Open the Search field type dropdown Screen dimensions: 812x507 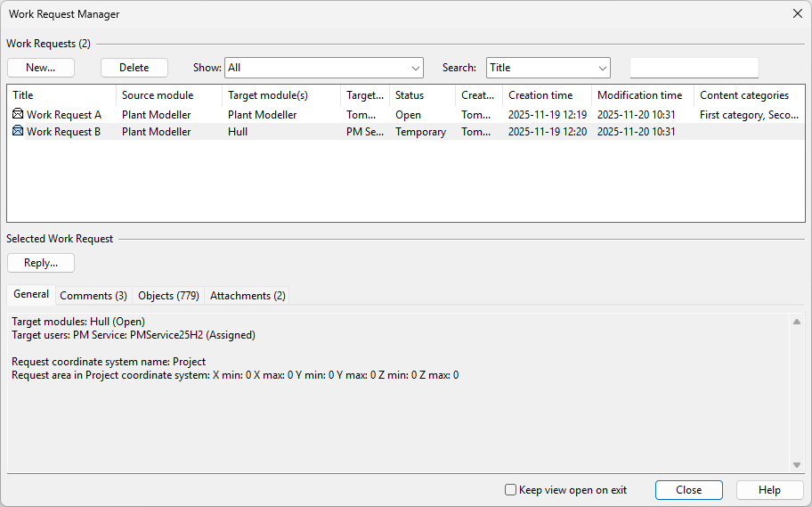click(x=603, y=68)
